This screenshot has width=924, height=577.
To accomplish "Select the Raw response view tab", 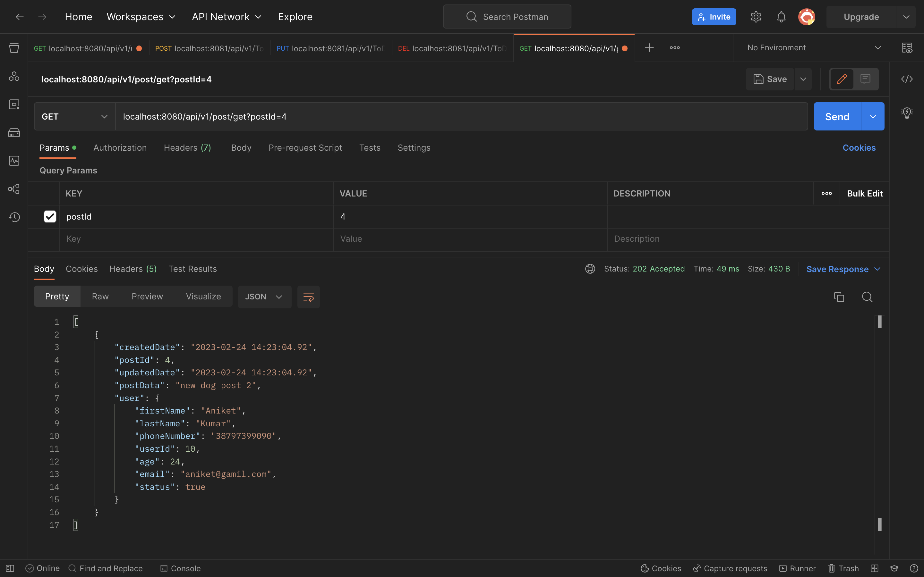I will pos(100,297).
